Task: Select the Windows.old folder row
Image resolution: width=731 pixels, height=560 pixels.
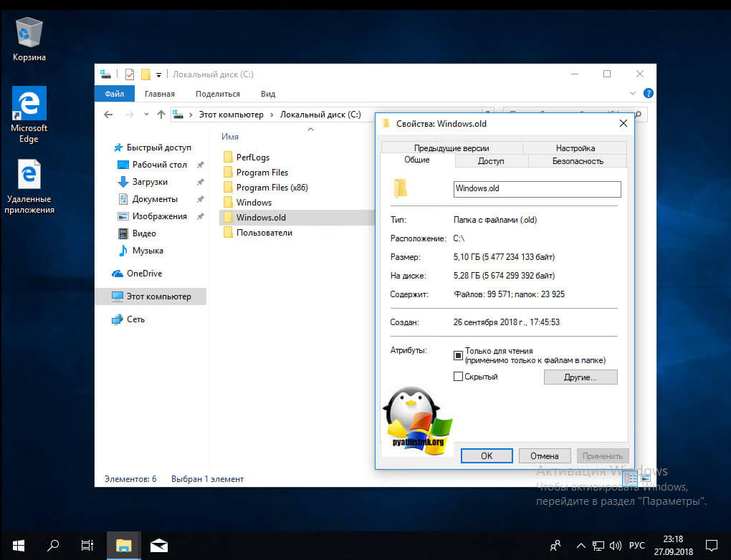Action: click(x=297, y=218)
